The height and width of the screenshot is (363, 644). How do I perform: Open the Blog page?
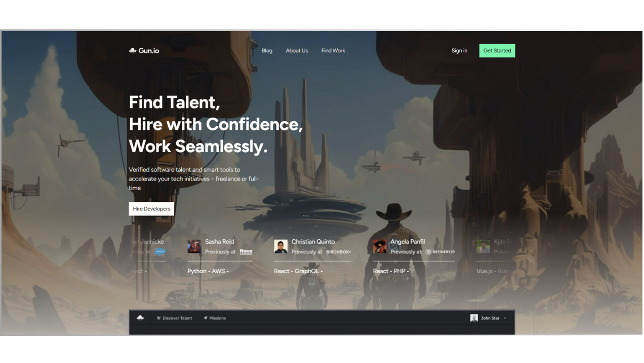pyautogui.click(x=267, y=51)
